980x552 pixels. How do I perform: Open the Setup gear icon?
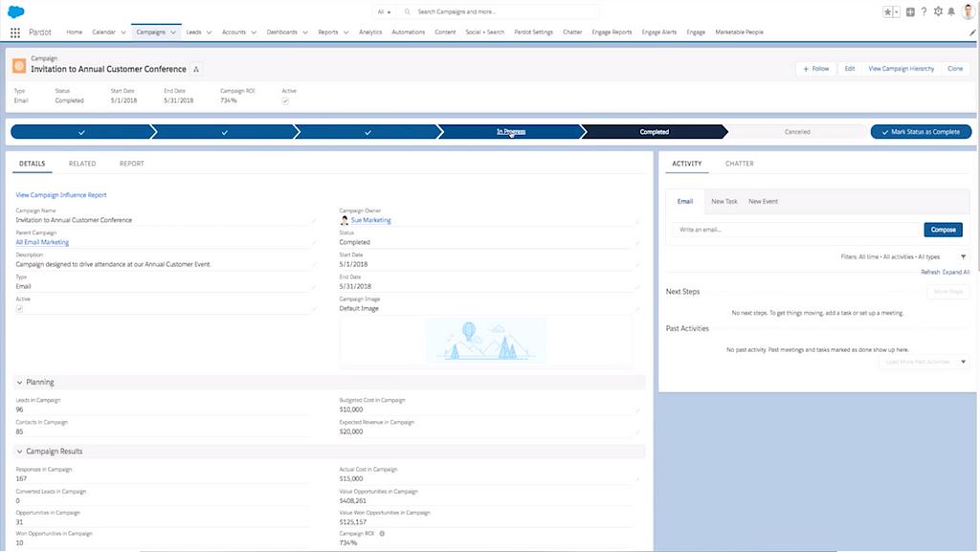coord(938,12)
